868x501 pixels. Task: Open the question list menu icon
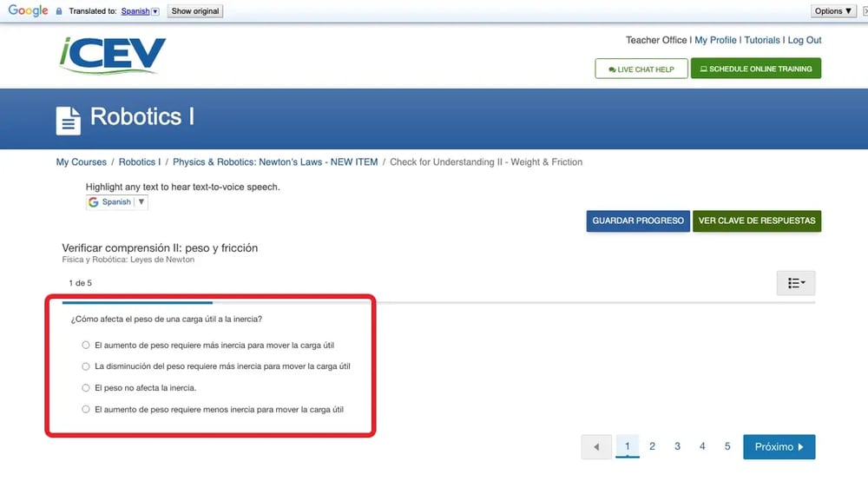point(795,283)
